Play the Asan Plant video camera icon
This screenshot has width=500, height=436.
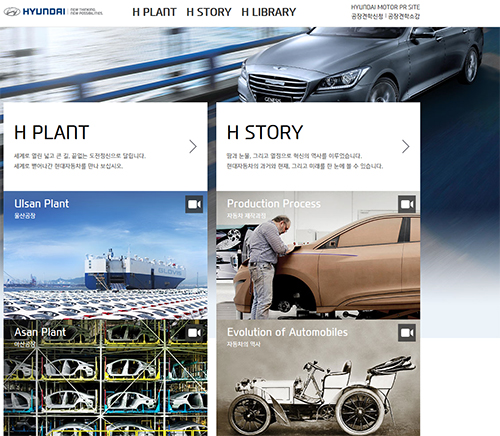pos(194,333)
